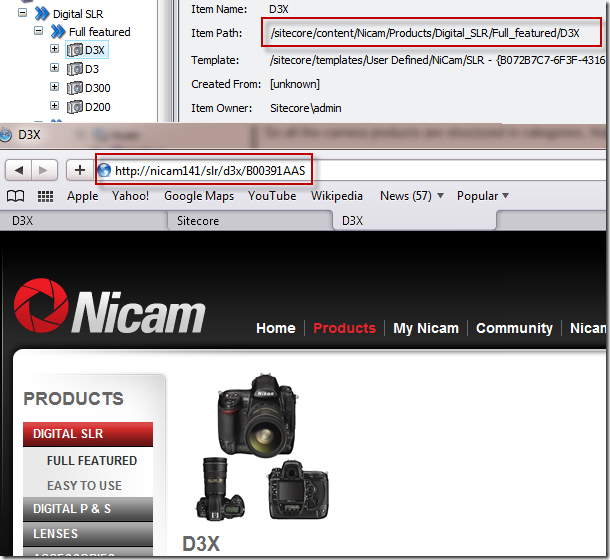The height and width of the screenshot is (560, 610).
Task: Go forward with browser forward arrow
Action: (x=44, y=170)
